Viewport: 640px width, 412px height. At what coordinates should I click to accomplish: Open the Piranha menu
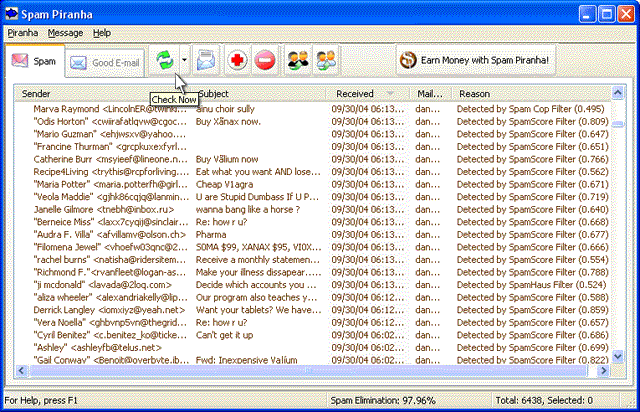tap(23, 33)
